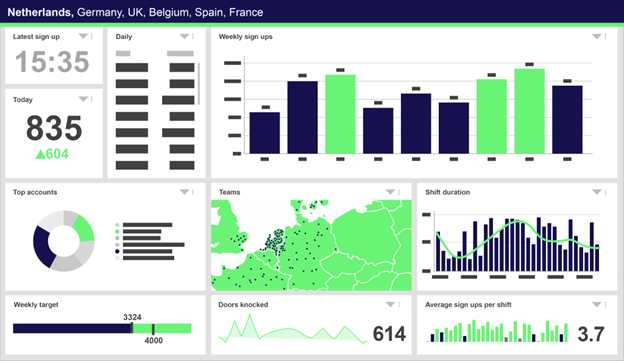
Task: Select the green legend dot in Top accounts
Action: click(117, 231)
